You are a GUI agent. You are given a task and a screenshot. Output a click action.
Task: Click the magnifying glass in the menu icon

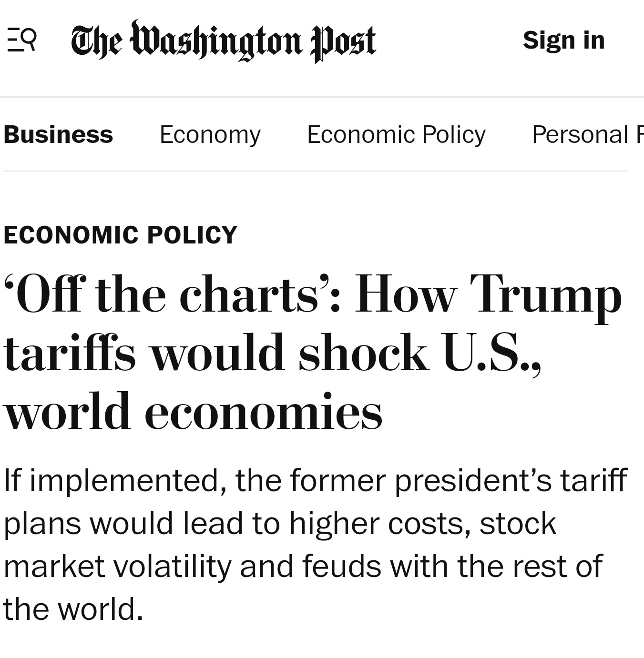pos(30,38)
